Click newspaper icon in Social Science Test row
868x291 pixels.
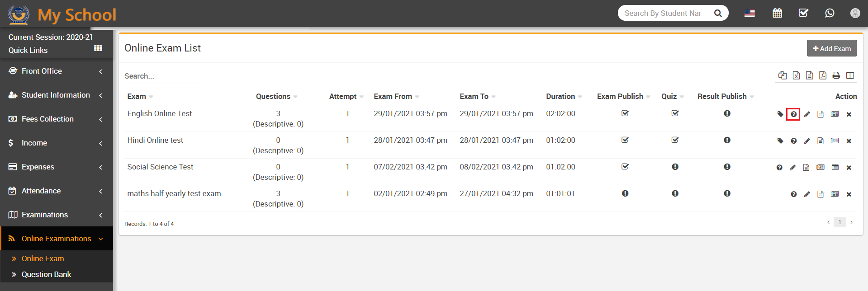pyautogui.click(x=821, y=168)
